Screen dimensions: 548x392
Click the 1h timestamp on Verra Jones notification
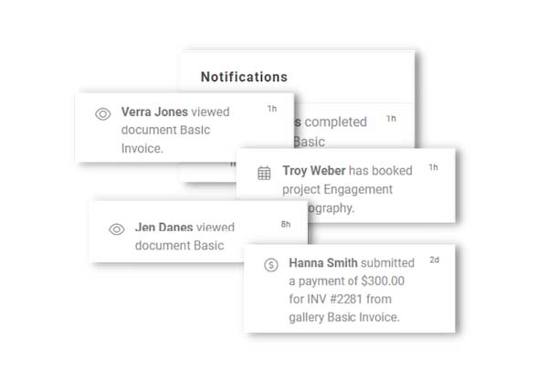[x=271, y=109]
